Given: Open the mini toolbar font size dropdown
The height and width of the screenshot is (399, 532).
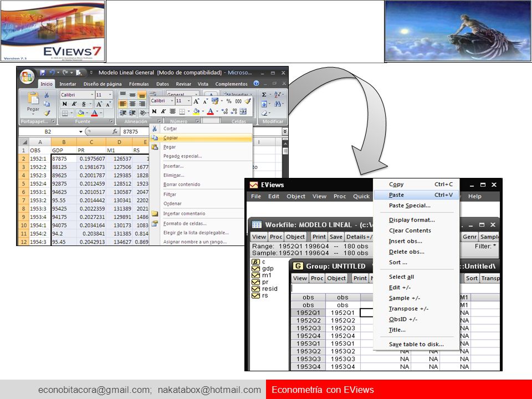Looking at the screenshot, I should pos(188,101).
